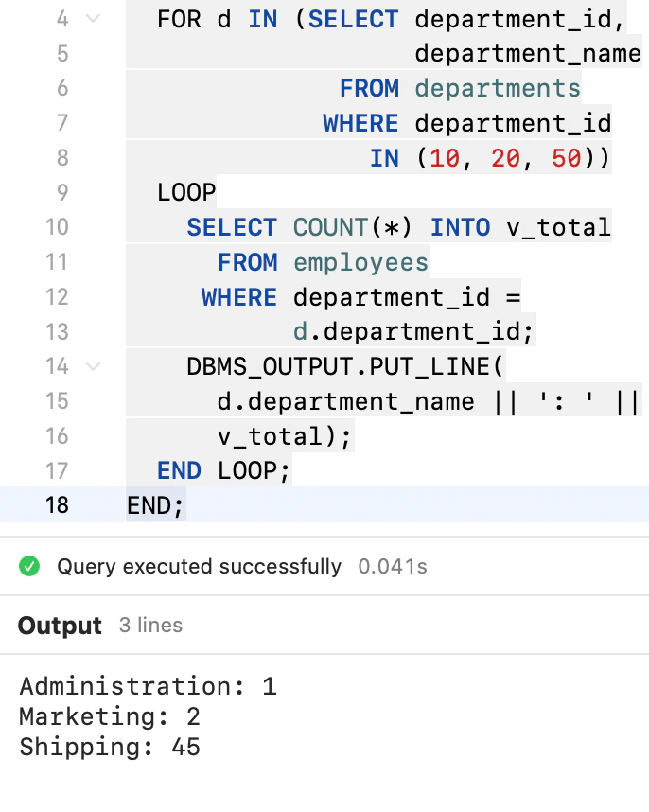Click the 'LOOP' keyword on line 9
649x812 pixels.
pos(186,193)
